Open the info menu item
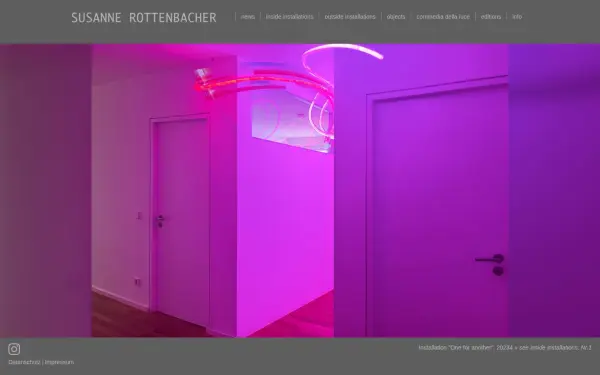Image resolution: width=600 pixels, height=375 pixels. [x=517, y=17]
